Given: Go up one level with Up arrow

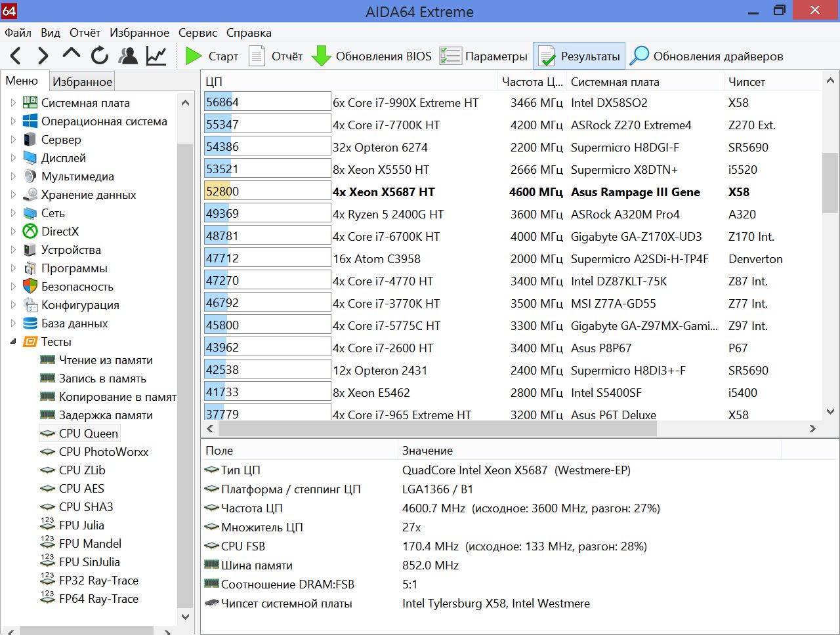Looking at the screenshot, I should (x=72, y=54).
